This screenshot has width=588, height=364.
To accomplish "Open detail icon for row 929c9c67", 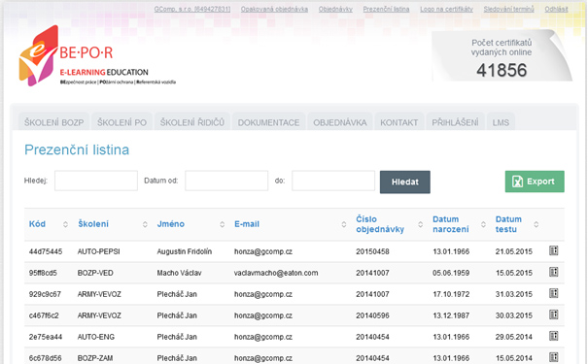I will pyautogui.click(x=554, y=293).
